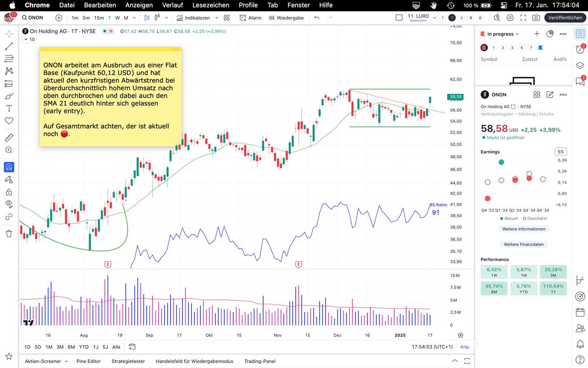Click the trash icon to remove drawings

click(x=9, y=234)
